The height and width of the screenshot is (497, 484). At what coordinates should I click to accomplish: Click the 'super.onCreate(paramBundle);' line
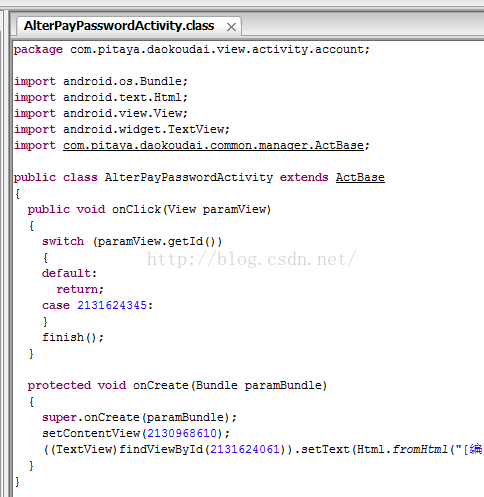coord(139,417)
